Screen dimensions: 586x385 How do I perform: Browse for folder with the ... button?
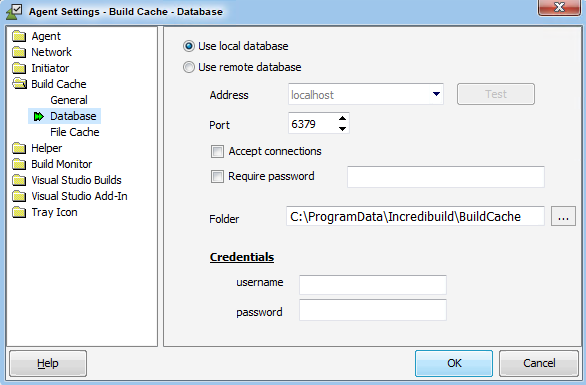(x=563, y=216)
